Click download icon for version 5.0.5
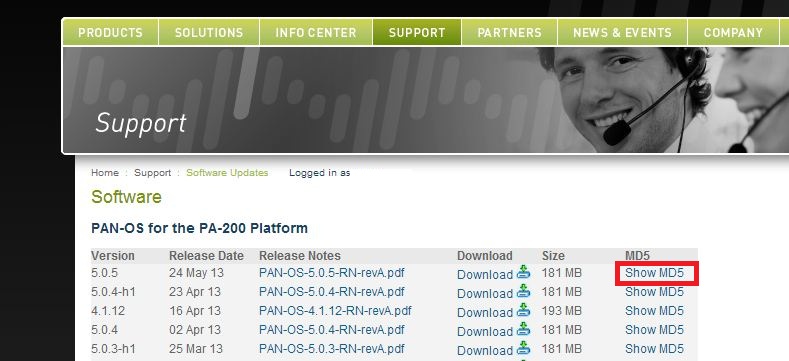The height and width of the screenshot is (361, 789). (523, 272)
